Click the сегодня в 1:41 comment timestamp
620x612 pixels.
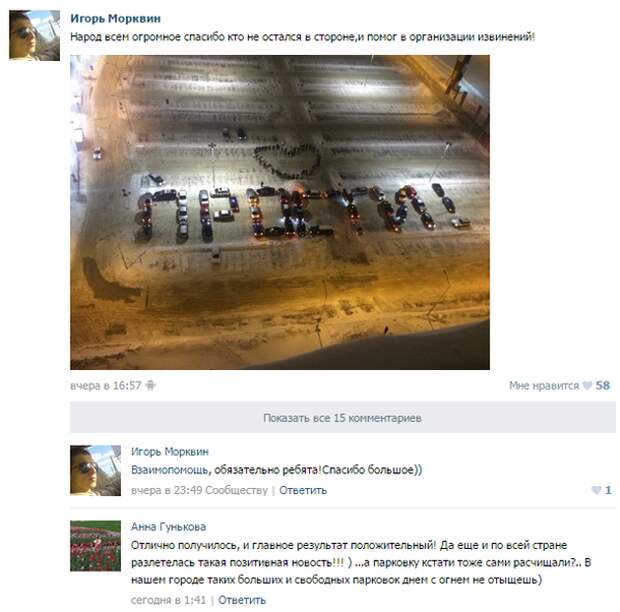tap(168, 600)
